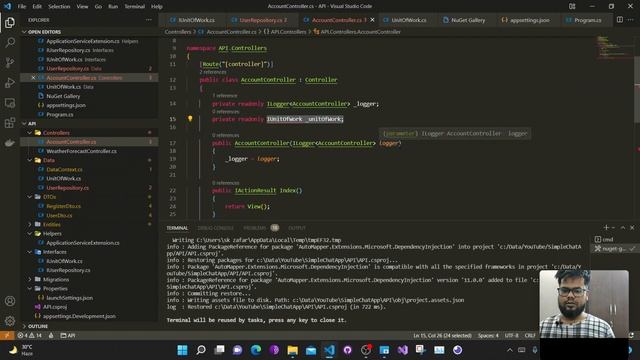Split the editor to the right
This screenshot has width=640, height=360.
620,20
